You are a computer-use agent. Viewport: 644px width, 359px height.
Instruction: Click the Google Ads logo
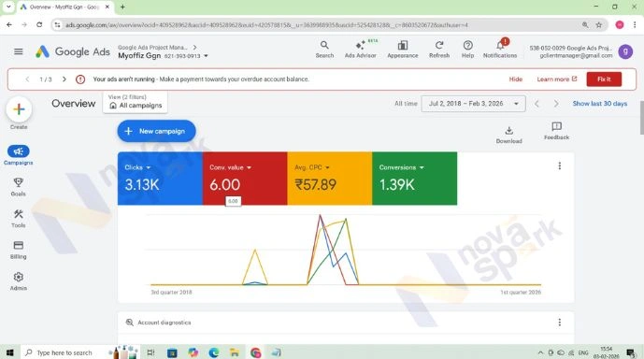click(x=73, y=51)
